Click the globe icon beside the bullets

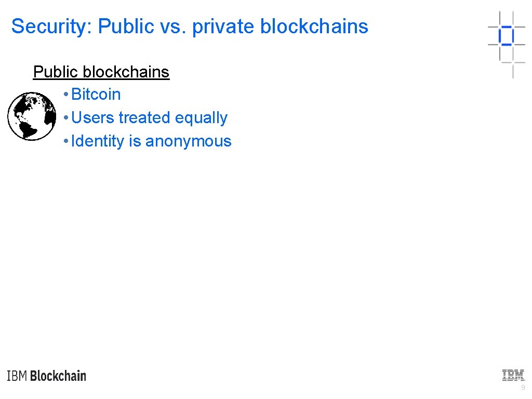[32, 116]
